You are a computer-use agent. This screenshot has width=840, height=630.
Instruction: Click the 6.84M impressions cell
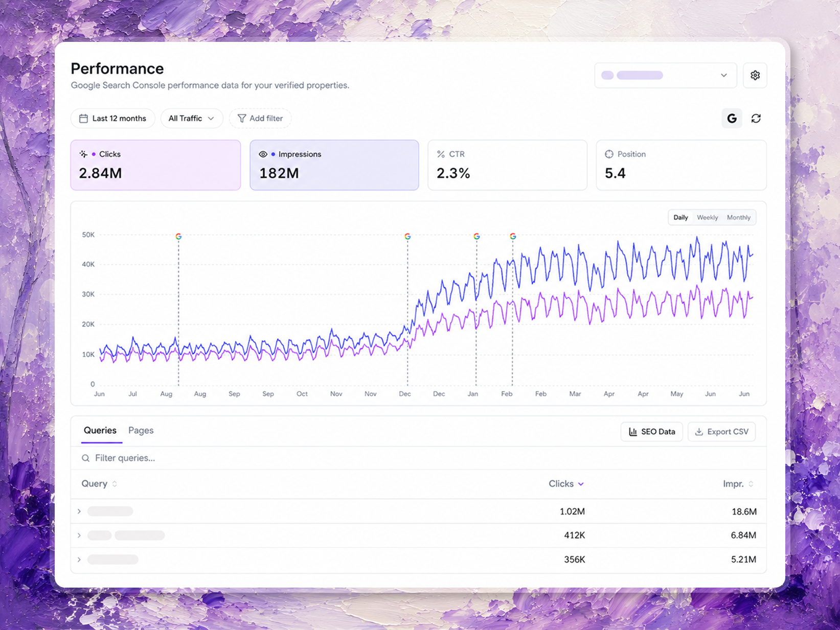point(743,535)
